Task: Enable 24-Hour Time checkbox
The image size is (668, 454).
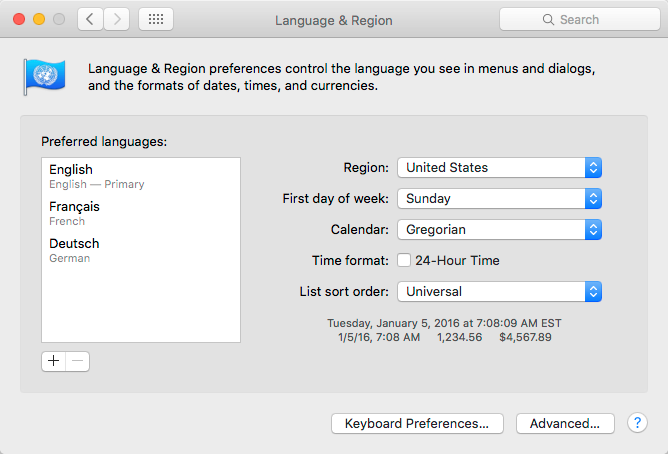Action: 404,261
